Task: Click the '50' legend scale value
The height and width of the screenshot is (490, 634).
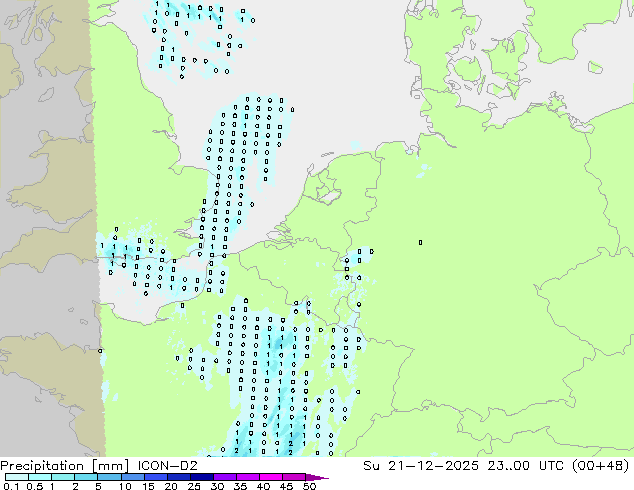Action: 309,486
